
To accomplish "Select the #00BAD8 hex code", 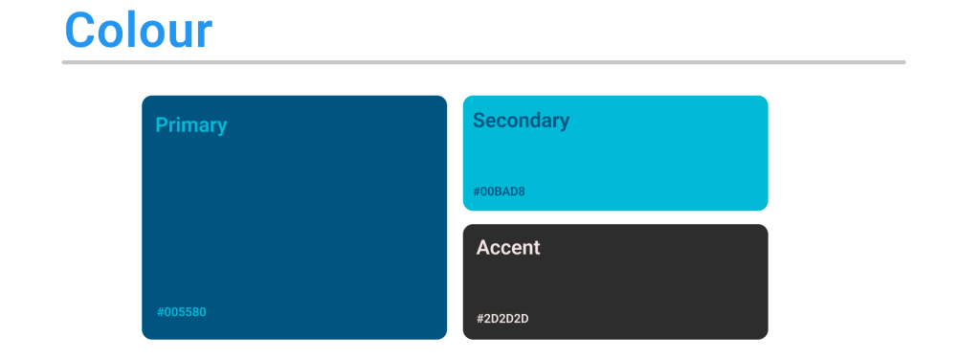I will tap(499, 192).
